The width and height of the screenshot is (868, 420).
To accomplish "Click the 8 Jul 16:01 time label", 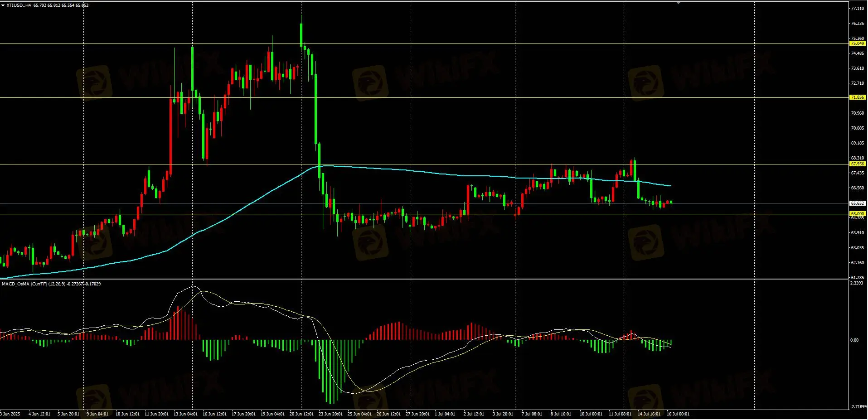I will tap(561, 414).
